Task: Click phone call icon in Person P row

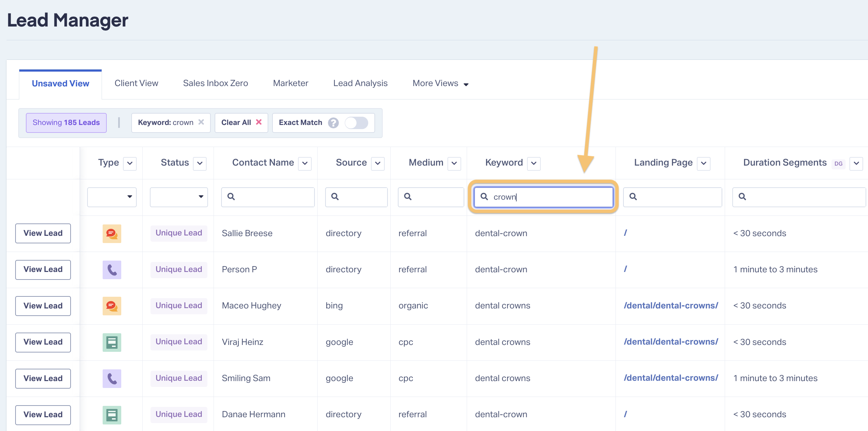Action: 112,270
